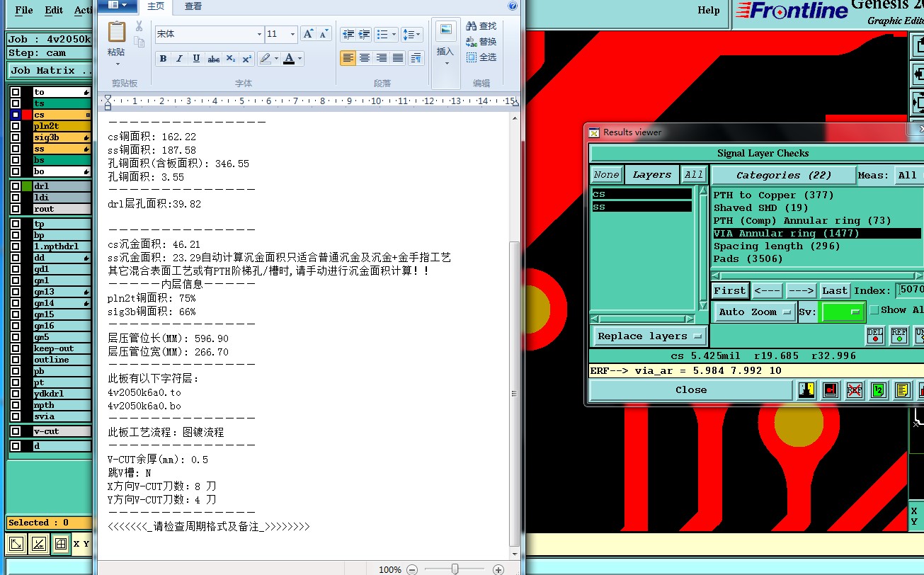Open the bullet list dropdown
Viewport: 924px width, 575px height.
pos(394,34)
